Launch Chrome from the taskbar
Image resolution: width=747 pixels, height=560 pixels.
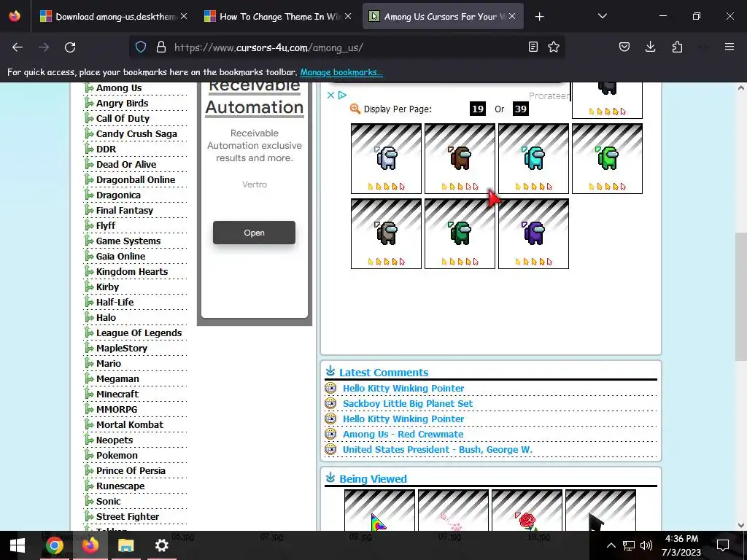click(x=54, y=545)
